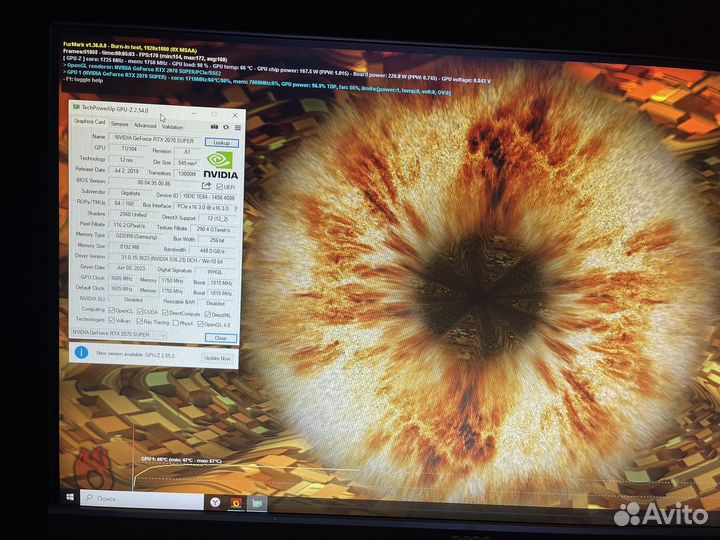This screenshot has height=540, width=720.
Task: Open the GPU selector dropdown at bottom
Action: [x=119, y=334]
